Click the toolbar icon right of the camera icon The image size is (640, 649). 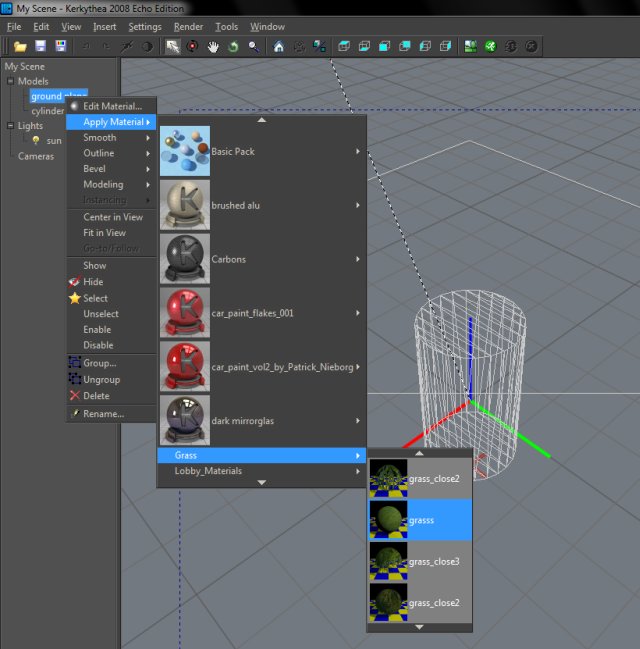[319, 46]
